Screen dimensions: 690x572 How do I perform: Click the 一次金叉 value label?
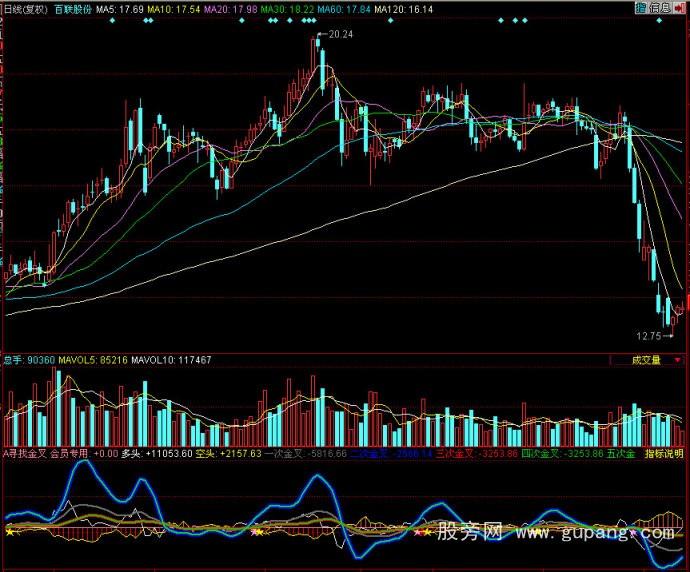click(305, 454)
